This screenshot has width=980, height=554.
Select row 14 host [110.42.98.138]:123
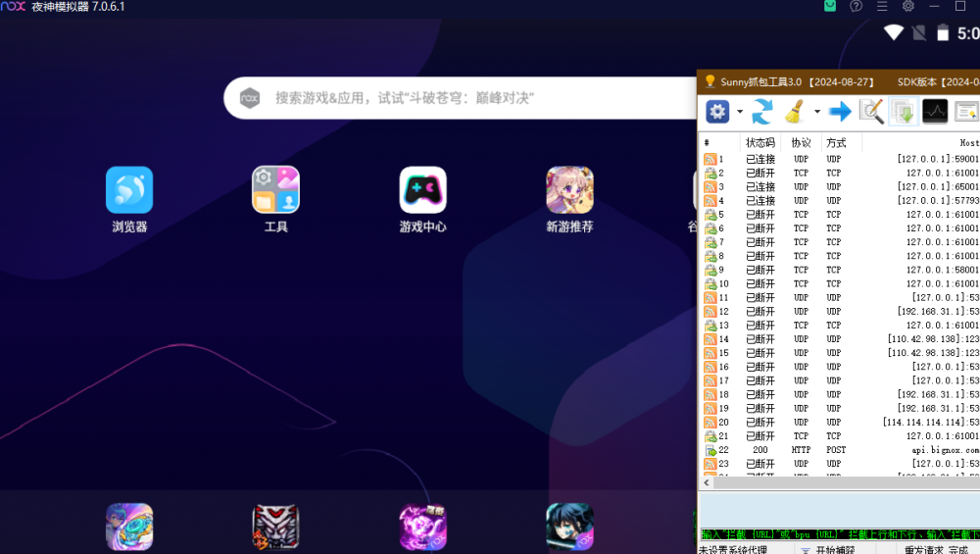point(840,339)
